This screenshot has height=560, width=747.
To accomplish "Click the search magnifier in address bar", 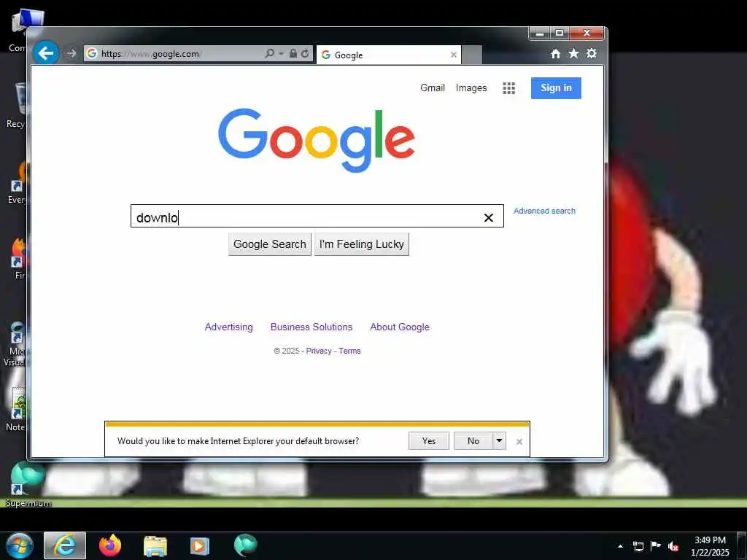I will (x=270, y=53).
